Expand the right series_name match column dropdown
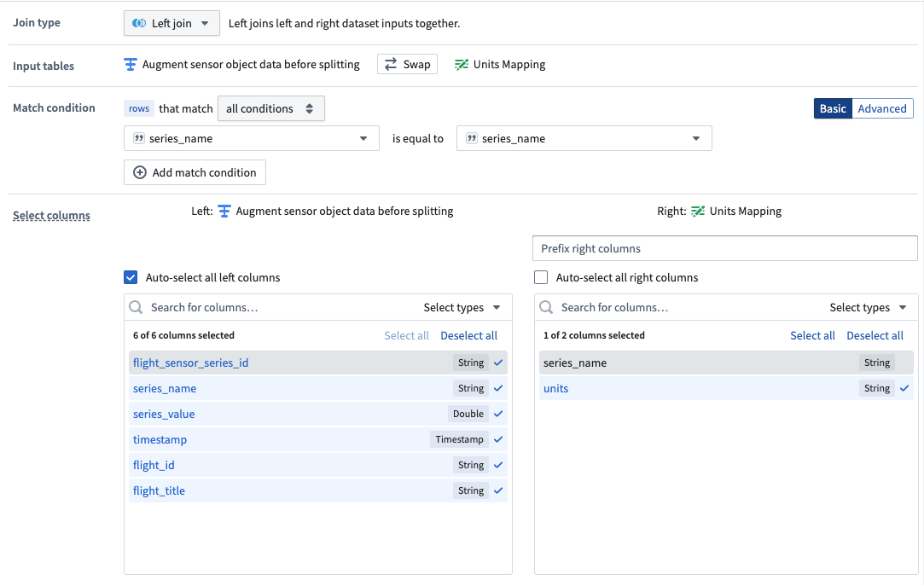Image resolution: width=924 pixels, height=586 pixels. pos(584,138)
